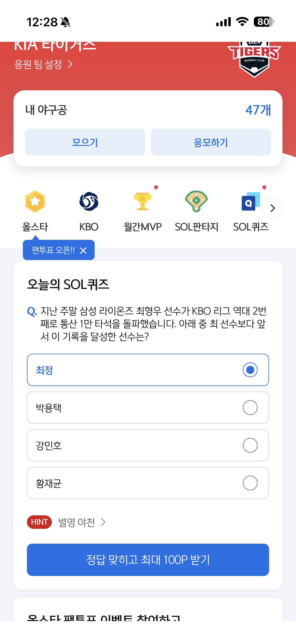The height and width of the screenshot is (644, 296).
Task: Open 응원 팀 설정 chevron
Action: (70, 64)
